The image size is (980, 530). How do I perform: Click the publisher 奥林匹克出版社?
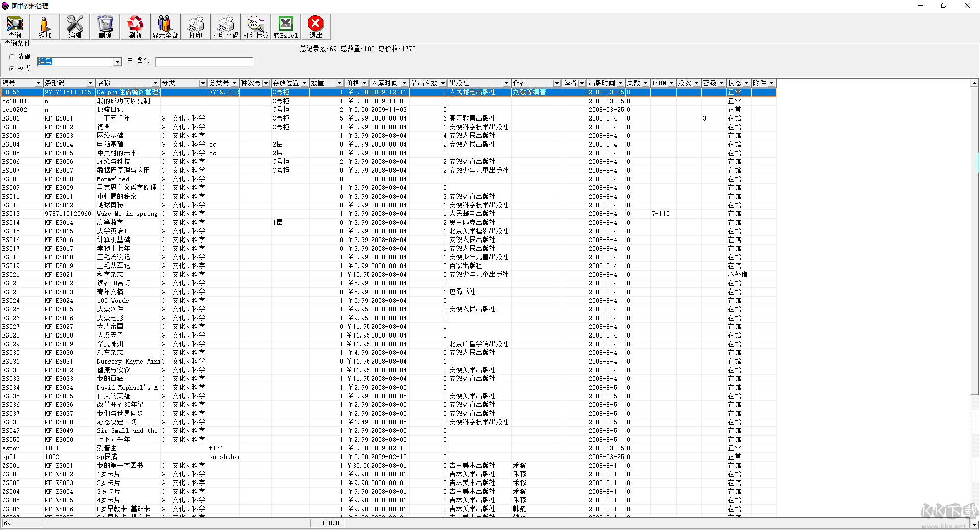(x=472, y=223)
